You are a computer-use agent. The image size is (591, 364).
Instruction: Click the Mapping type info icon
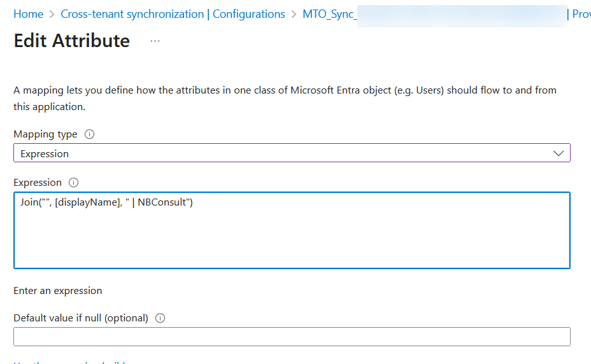click(90, 134)
